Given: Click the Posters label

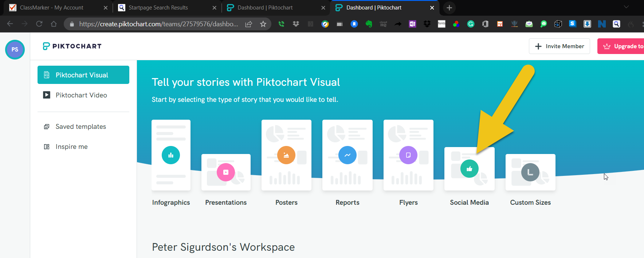Looking at the screenshot, I should point(286,203).
